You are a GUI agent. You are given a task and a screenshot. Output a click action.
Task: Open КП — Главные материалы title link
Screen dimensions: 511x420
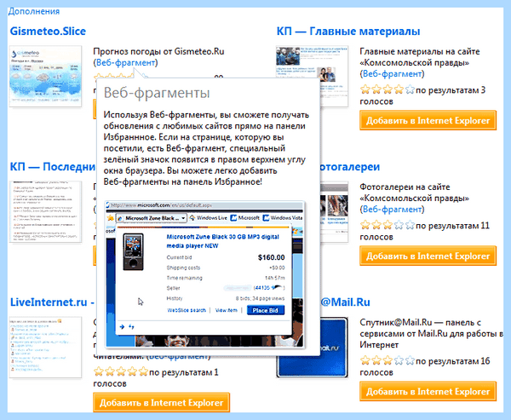click(348, 32)
